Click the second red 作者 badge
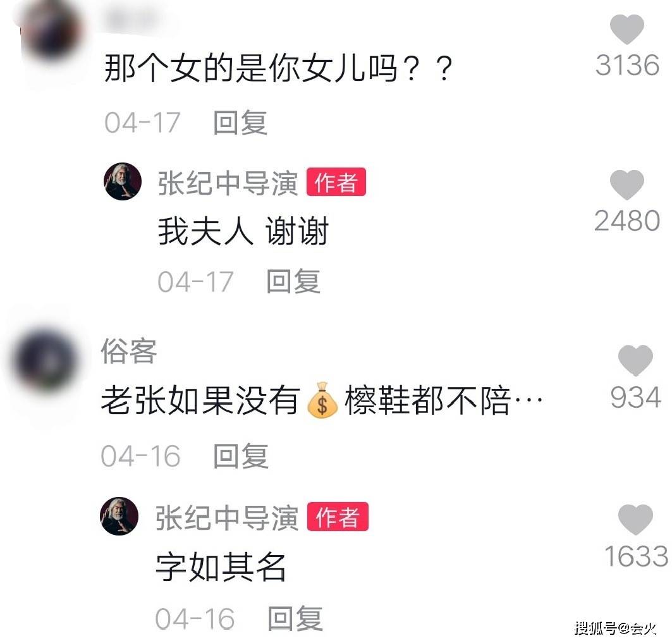 pos(338,516)
